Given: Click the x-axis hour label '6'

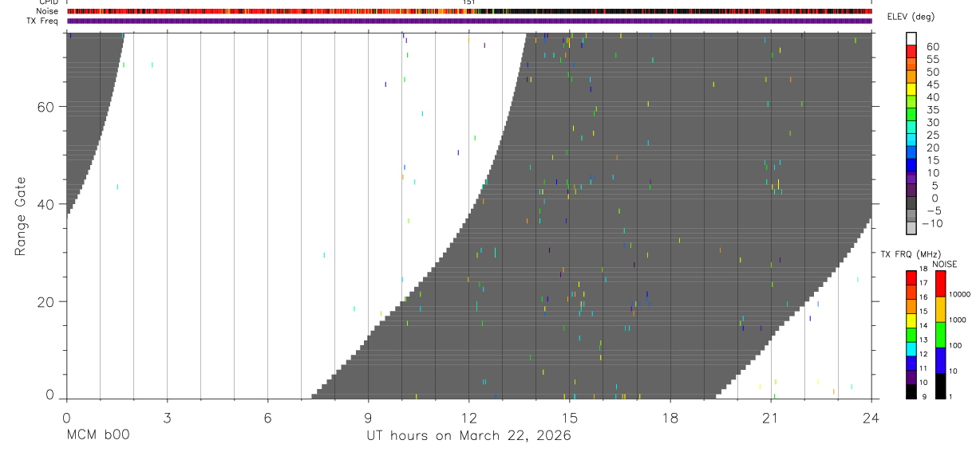Looking at the screenshot, I should [x=267, y=418].
